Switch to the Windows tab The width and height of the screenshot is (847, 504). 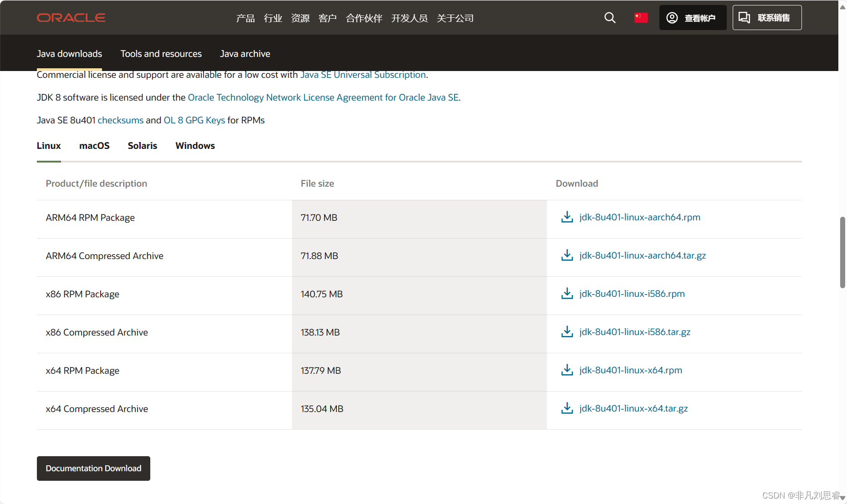(x=195, y=146)
